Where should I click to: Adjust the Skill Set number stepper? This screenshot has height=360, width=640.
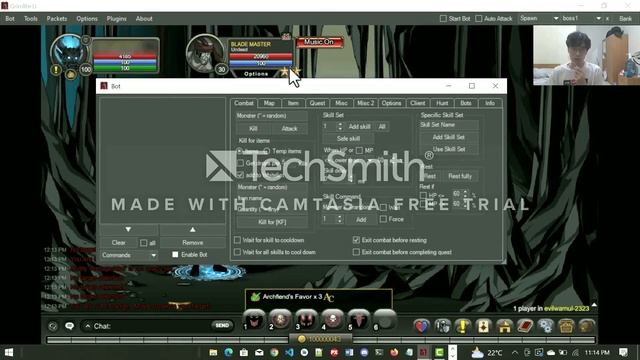pos(340,127)
